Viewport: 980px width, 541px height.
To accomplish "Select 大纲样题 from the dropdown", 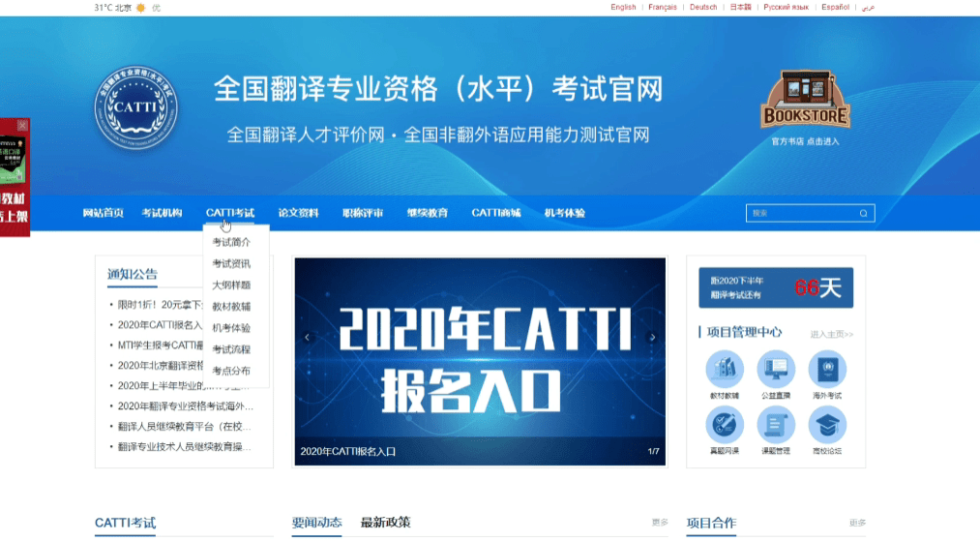I will (x=231, y=285).
